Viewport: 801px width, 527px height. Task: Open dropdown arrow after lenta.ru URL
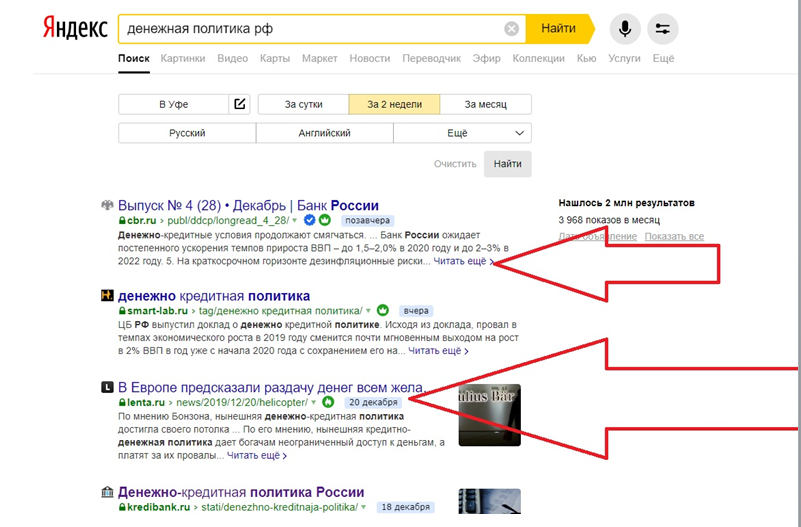pyautogui.click(x=314, y=402)
